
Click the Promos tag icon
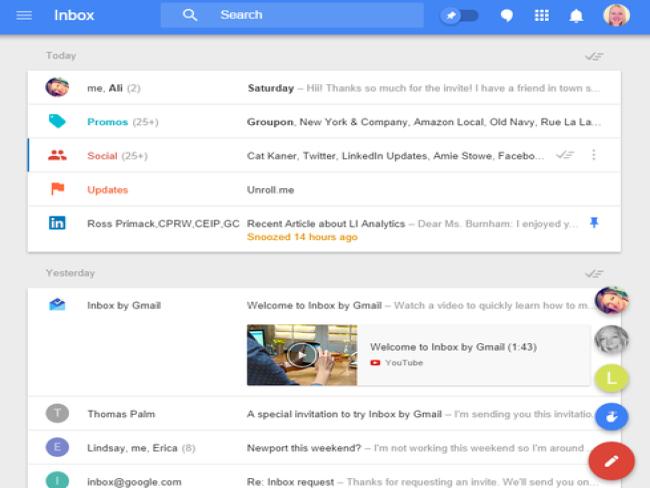coord(57,121)
